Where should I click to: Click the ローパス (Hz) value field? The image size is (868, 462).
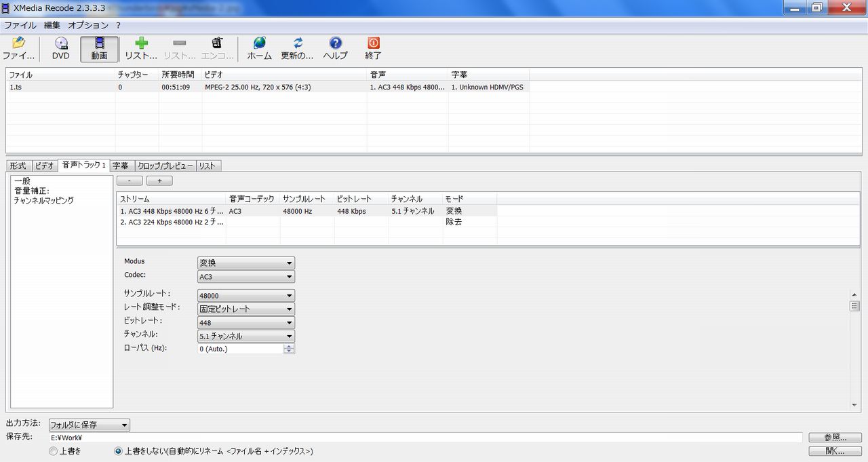240,349
